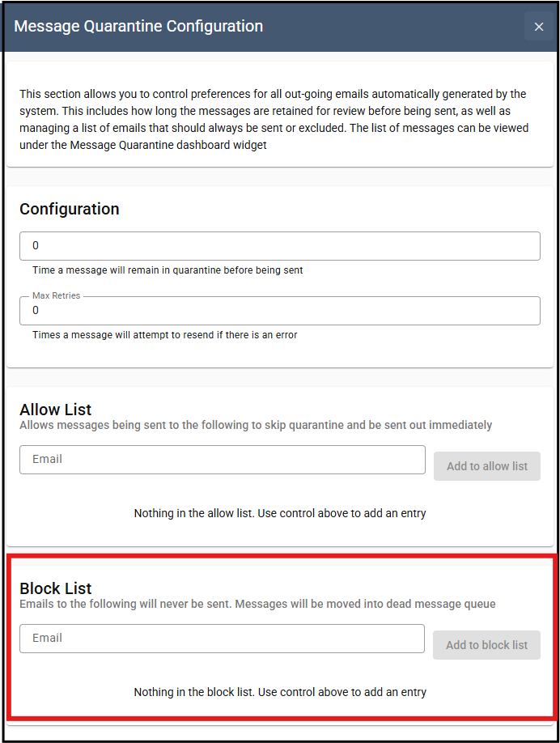Click the Message Quarantine Configuration title
The image size is (560, 743).
[x=138, y=26]
